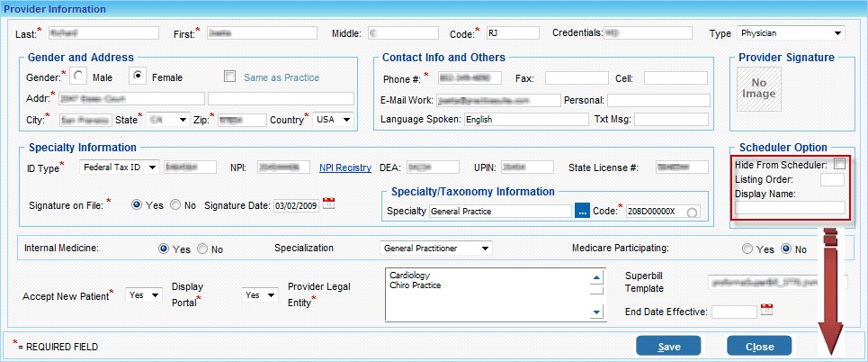The image size is (868, 362).
Task: Click the Save button
Action: tap(668, 347)
